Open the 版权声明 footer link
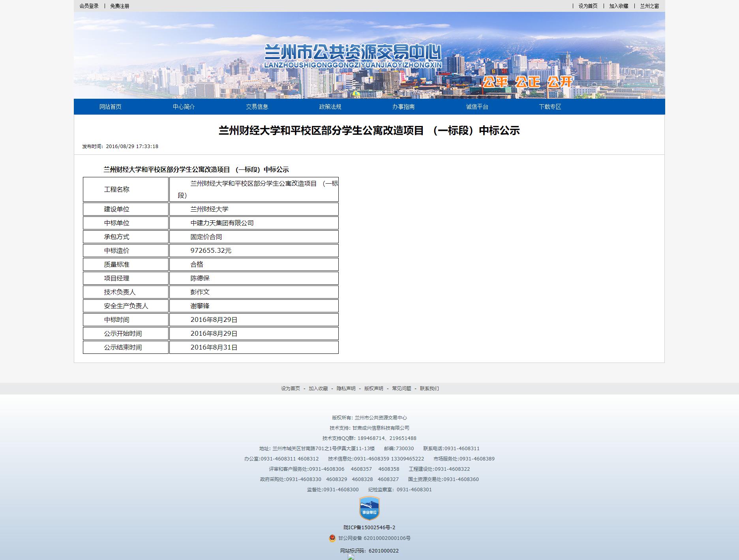The width and height of the screenshot is (739, 560). (373, 389)
